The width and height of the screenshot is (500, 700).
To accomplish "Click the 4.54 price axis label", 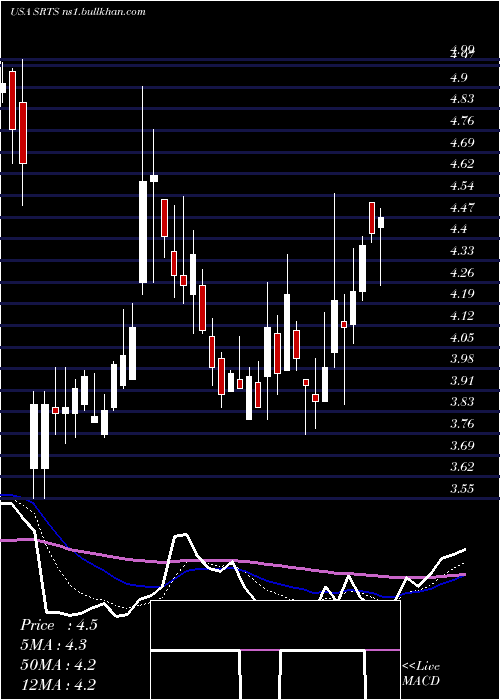I will 462,186.
